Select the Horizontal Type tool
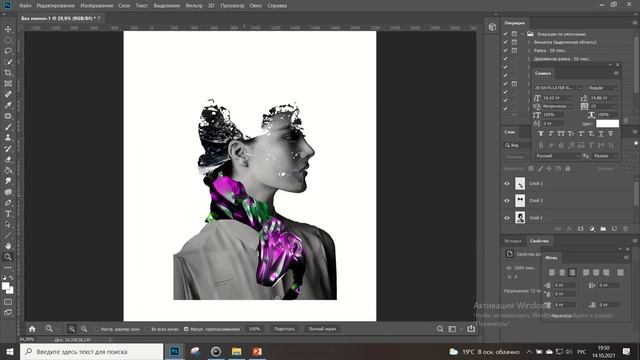The image size is (640, 360). click(8, 213)
